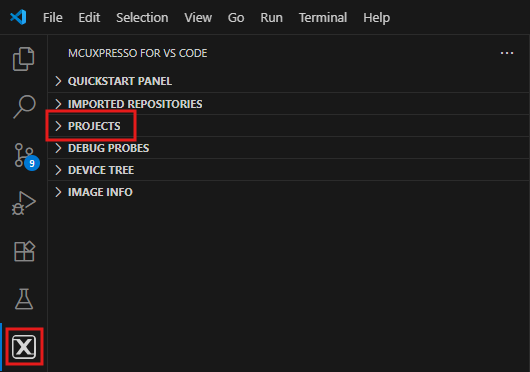This screenshot has height=372, width=530.
Task: Open the Run and Debug view
Action: (24, 203)
